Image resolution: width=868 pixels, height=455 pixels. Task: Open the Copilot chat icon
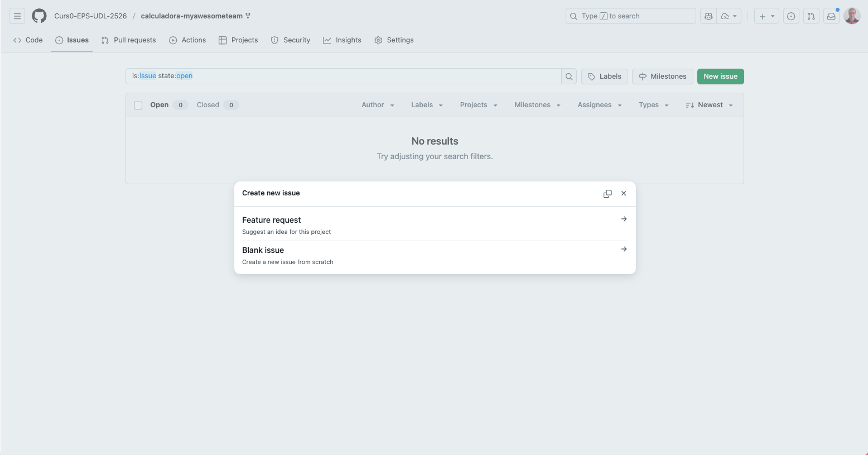[x=708, y=16]
